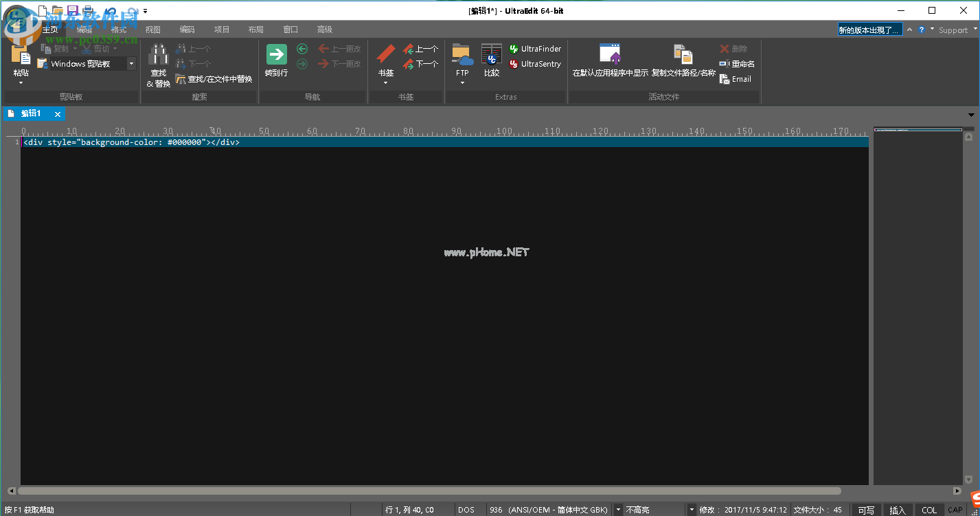Viewport: 980px width, 516px height.
Task: Open the file tab list arrow at right
Action: [971, 115]
